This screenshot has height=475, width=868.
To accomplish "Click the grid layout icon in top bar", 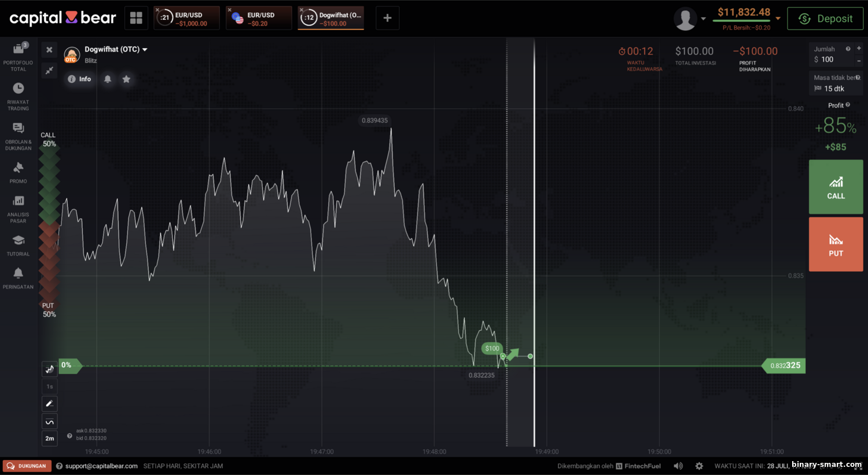I will click(136, 18).
